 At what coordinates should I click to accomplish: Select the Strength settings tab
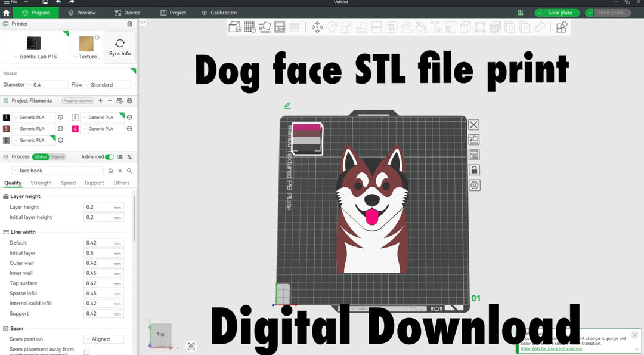tap(41, 183)
